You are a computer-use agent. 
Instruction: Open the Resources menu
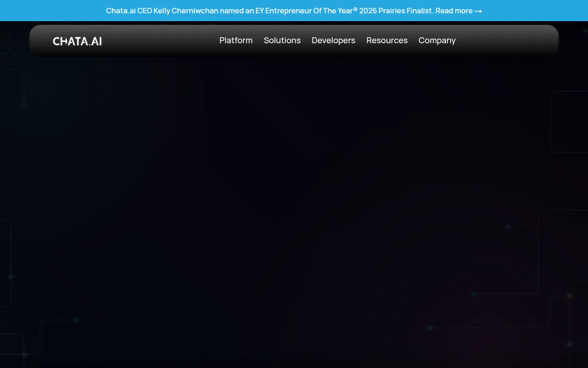[x=387, y=40]
